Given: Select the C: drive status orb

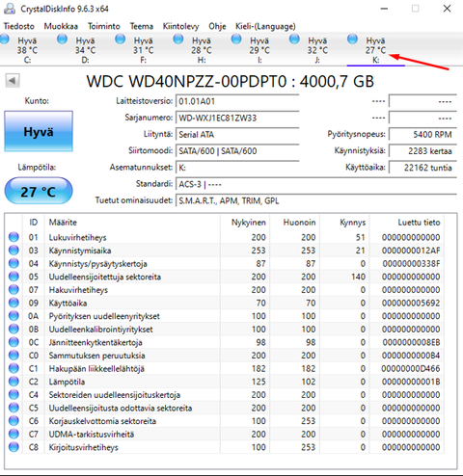Looking at the screenshot, I should [5, 39].
